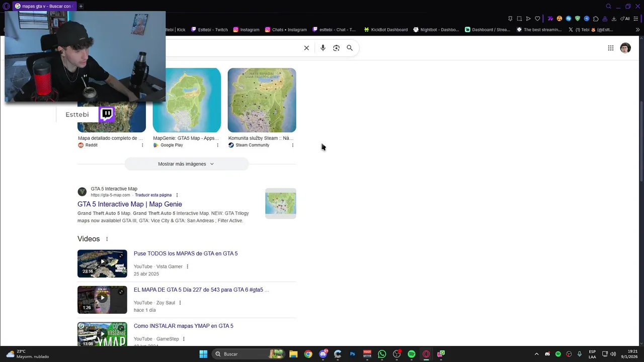Click Traducir esta página link
This screenshot has width=644, height=362.
tap(153, 195)
